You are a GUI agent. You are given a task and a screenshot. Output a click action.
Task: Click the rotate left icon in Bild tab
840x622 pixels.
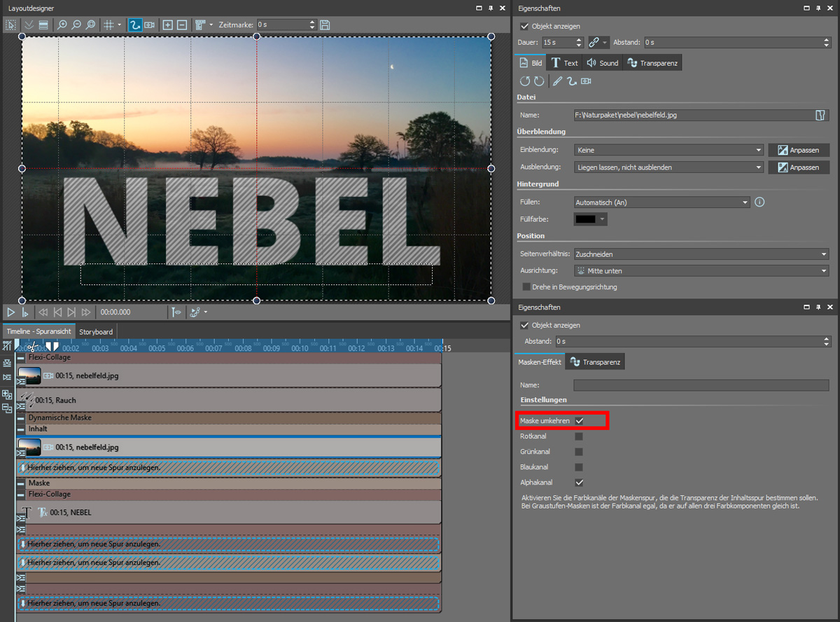tap(524, 81)
